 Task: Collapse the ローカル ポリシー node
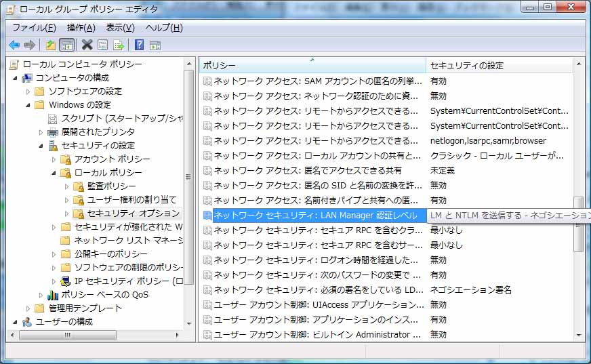click(x=54, y=173)
